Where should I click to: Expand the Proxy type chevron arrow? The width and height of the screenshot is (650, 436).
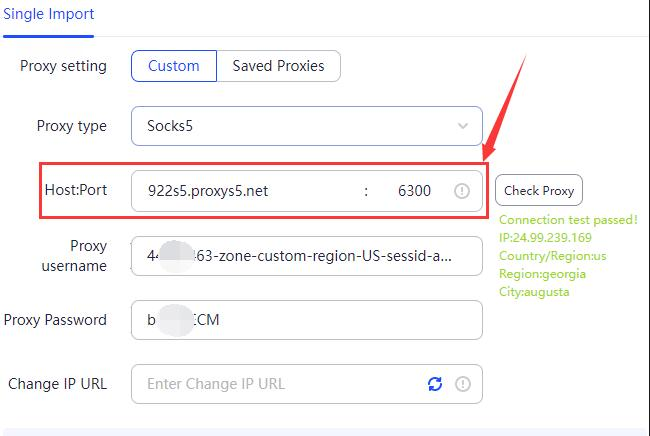coord(463,126)
